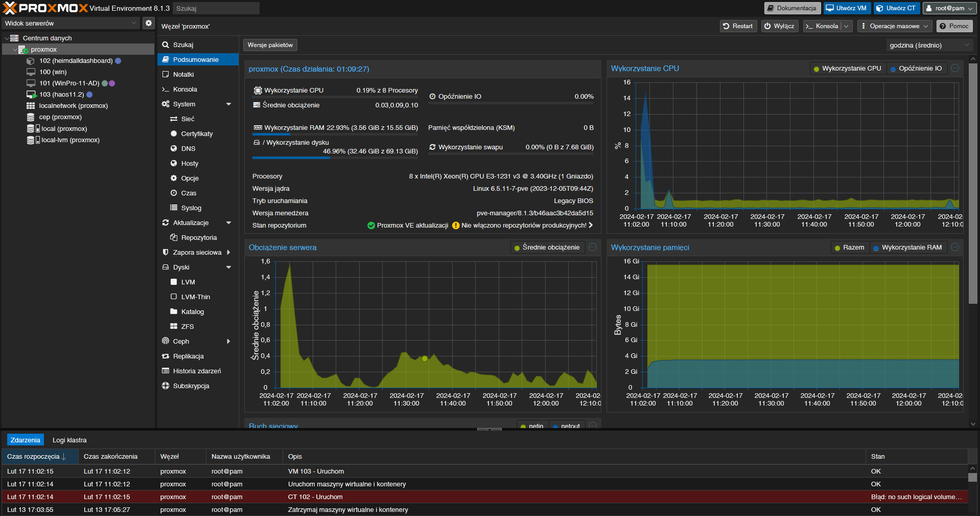
Task: Open the Subskrypcja page
Action: (191, 386)
